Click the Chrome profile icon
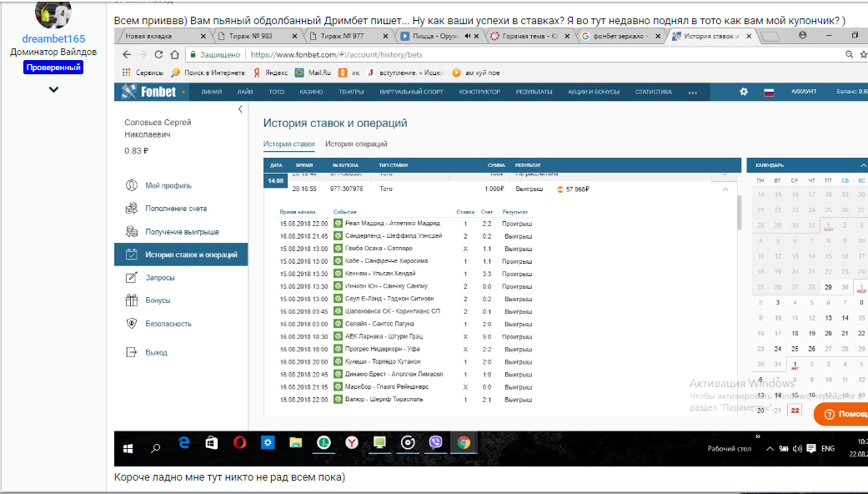This screenshot has width=868, height=494. [803, 35]
